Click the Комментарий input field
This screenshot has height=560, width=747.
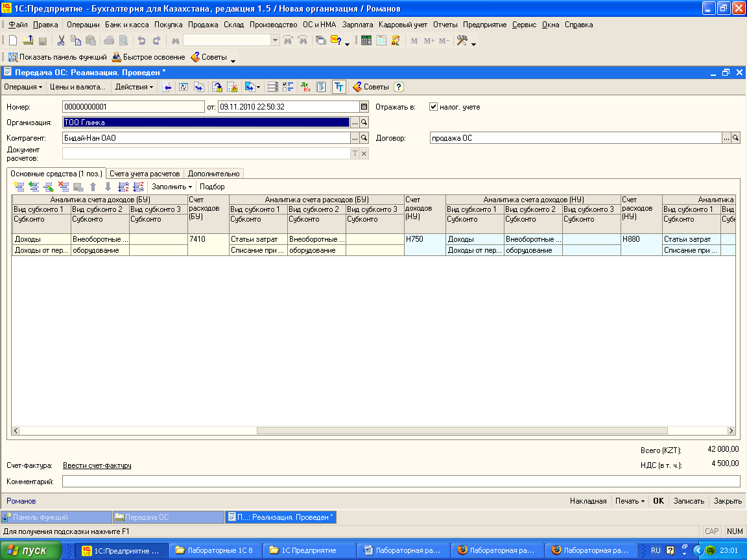(x=401, y=482)
